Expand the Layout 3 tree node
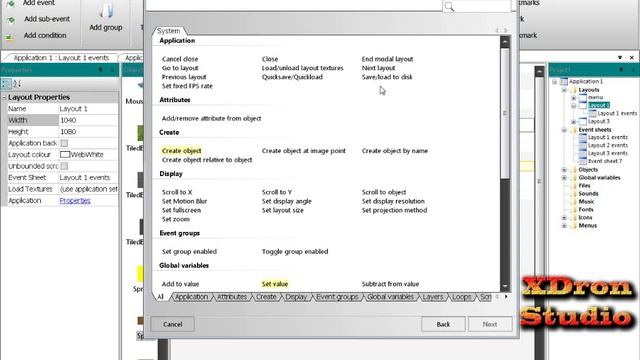The width and height of the screenshot is (640, 360). tap(573, 122)
